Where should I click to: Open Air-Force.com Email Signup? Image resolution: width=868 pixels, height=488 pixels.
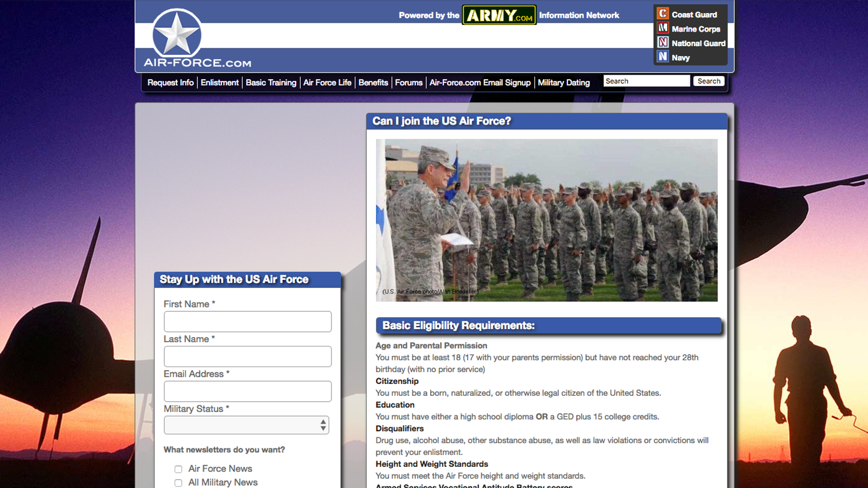tap(480, 82)
